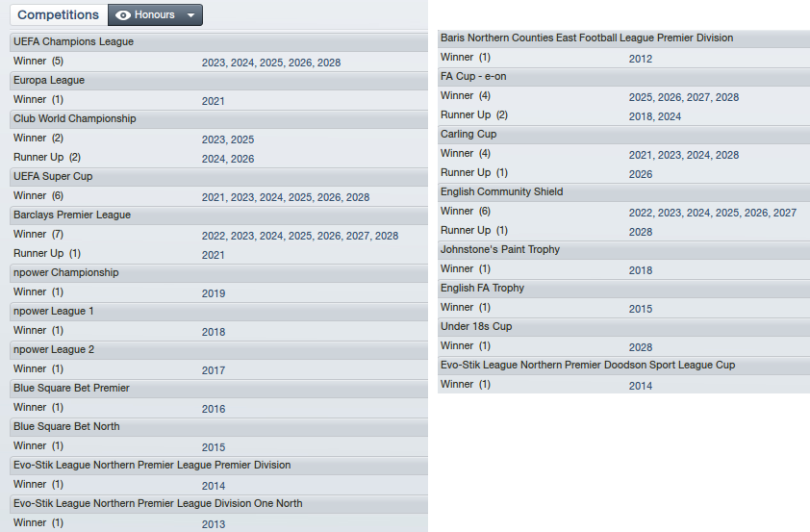This screenshot has height=532, width=810.
Task: Click npower Championship winner year 2019
Action: click(x=214, y=293)
